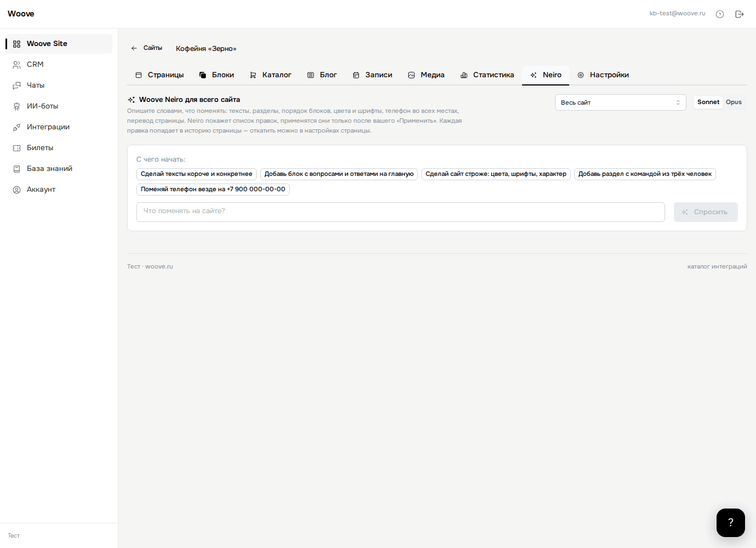
Task: Open База знаний section in sidebar
Action: click(59, 169)
